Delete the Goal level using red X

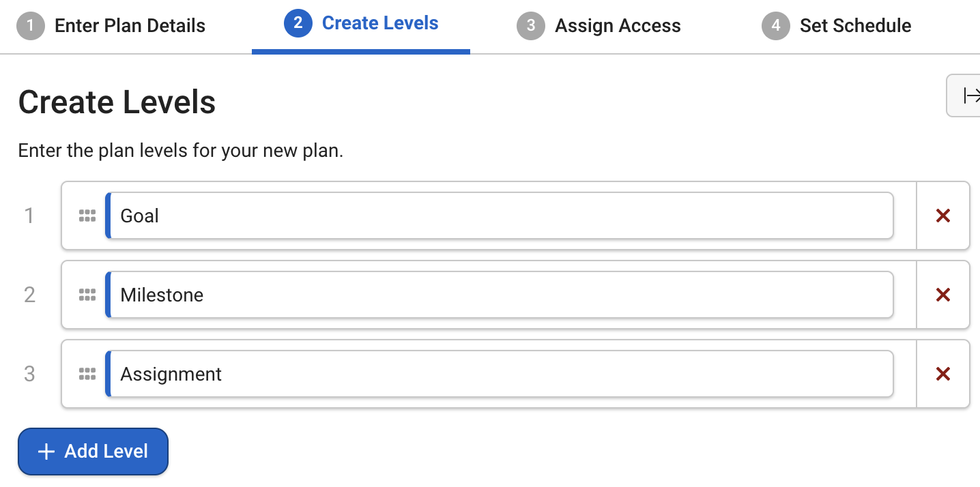coord(942,216)
